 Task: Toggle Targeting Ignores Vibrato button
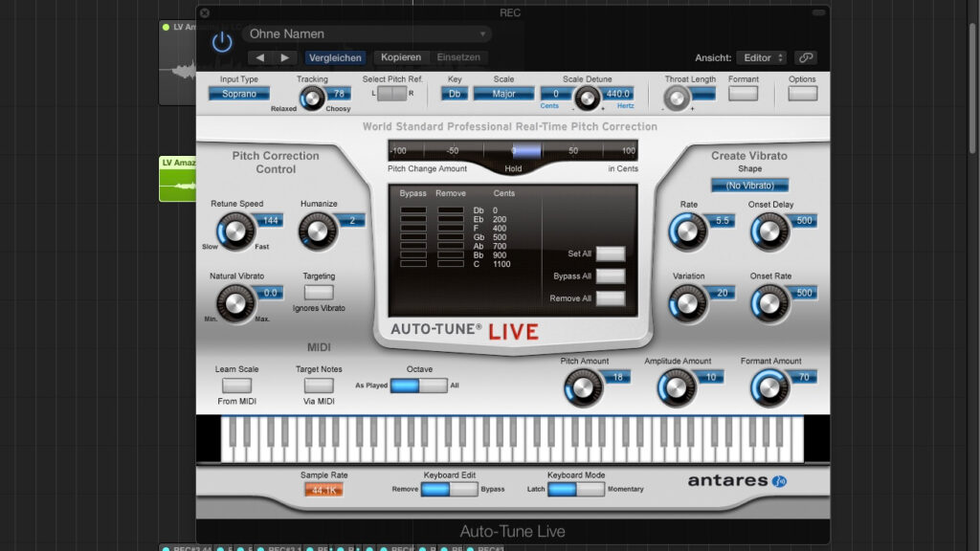pyautogui.click(x=319, y=292)
